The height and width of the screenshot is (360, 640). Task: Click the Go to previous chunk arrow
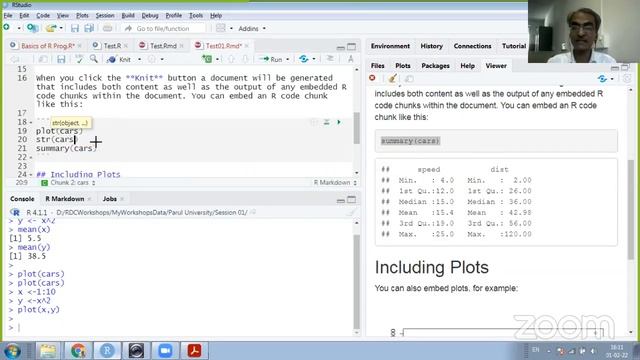pyautogui.click(x=231, y=59)
